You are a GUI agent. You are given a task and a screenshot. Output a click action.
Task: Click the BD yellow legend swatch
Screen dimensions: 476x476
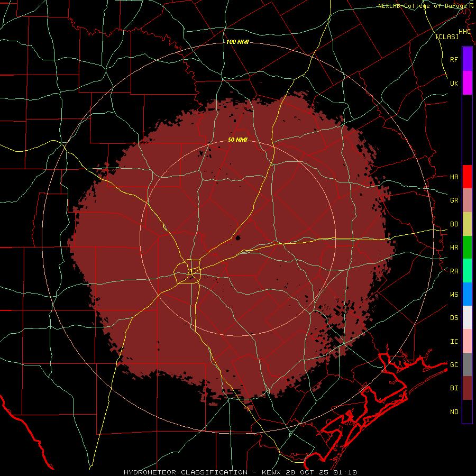[467, 224]
